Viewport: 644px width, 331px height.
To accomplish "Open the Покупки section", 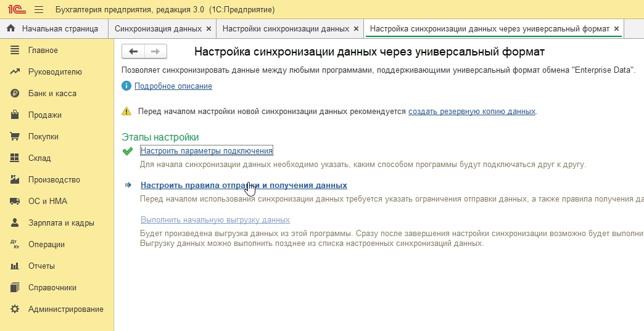I will tap(43, 136).
